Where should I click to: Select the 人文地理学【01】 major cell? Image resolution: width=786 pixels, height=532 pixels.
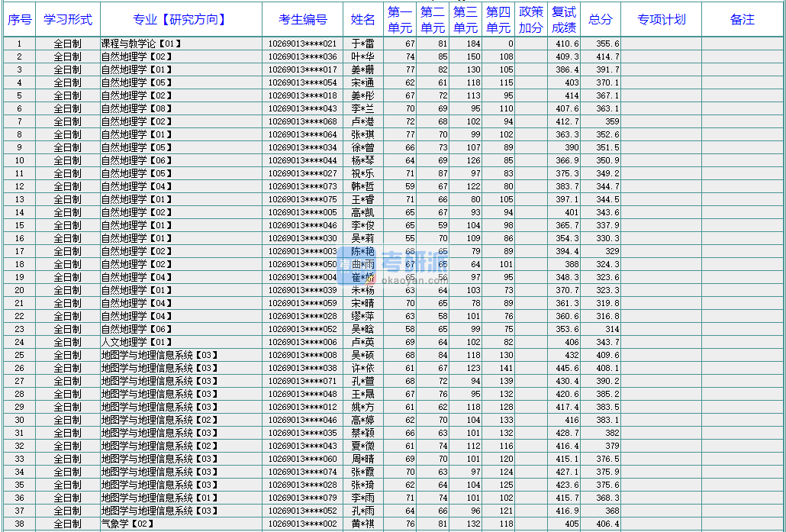[x=137, y=343]
